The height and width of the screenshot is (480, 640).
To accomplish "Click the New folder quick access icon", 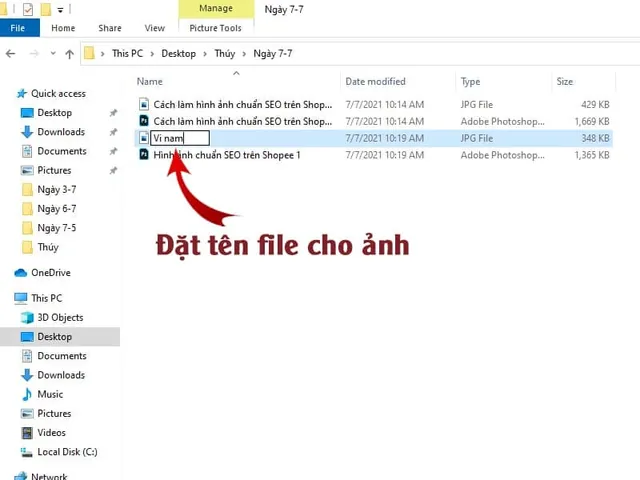I will point(46,9).
